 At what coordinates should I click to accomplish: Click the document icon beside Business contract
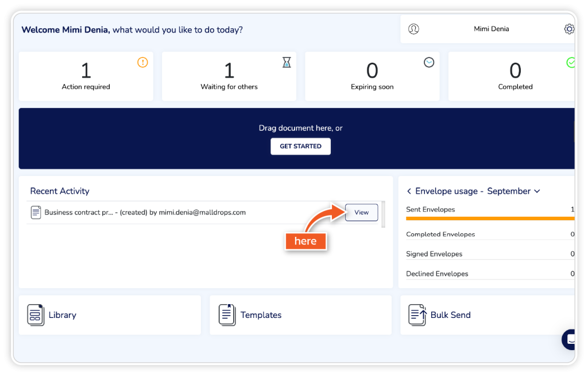pyautogui.click(x=36, y=213)
